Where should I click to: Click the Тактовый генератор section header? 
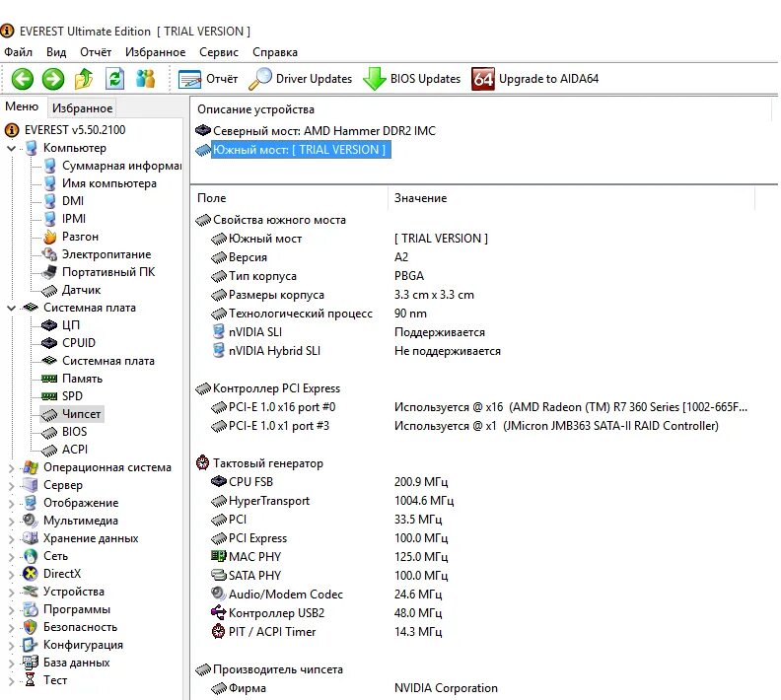[268, 463]
